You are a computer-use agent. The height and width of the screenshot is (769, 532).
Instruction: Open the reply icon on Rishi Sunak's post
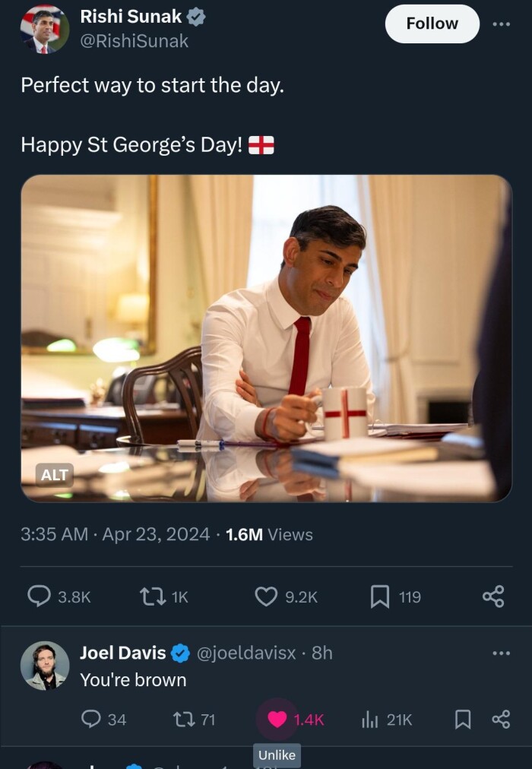point(40,597)
